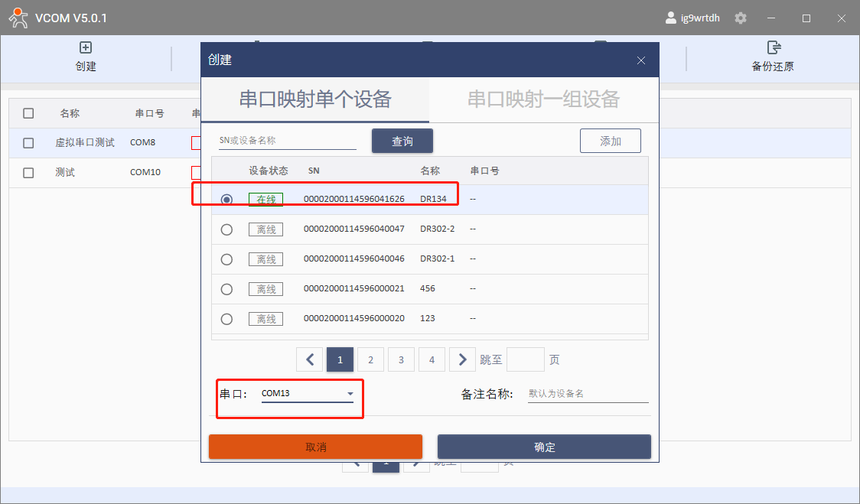Open the 串口 COM13 dropdown
The height and width of the screenshot is (504, 860).
(x=307, y=394)
